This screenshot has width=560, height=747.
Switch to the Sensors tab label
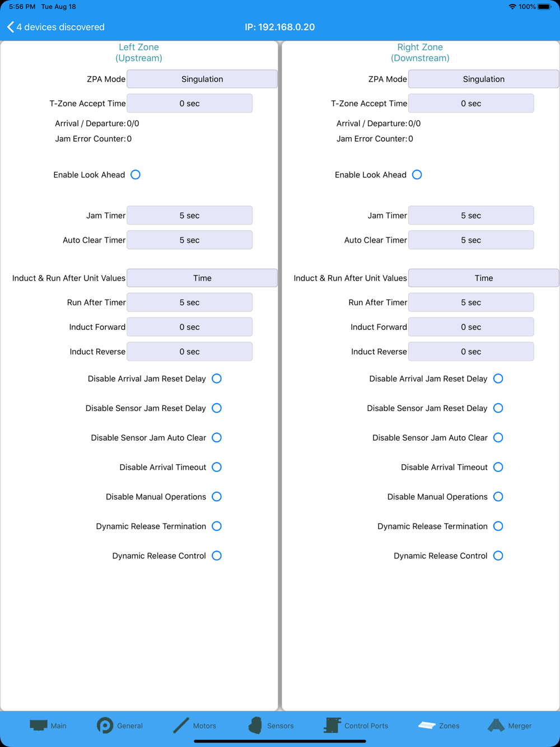tap(280, 726)
